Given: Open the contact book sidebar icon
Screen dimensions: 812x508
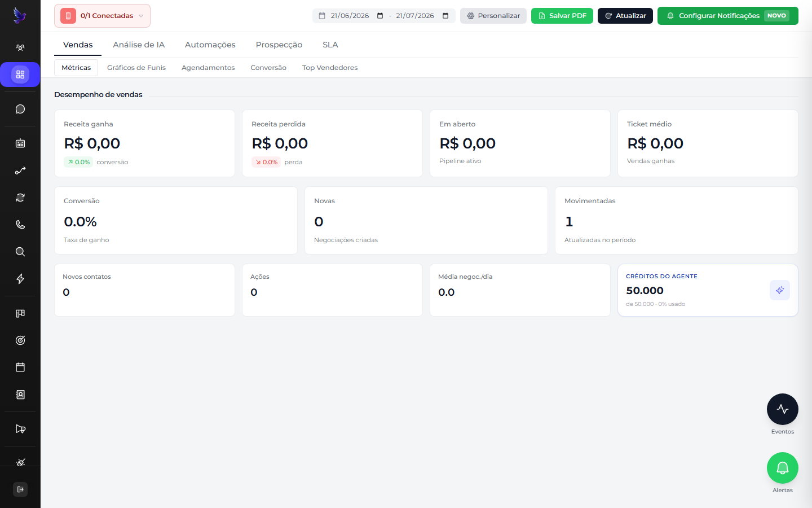Looking at the screenshot, I should point(20,395).
